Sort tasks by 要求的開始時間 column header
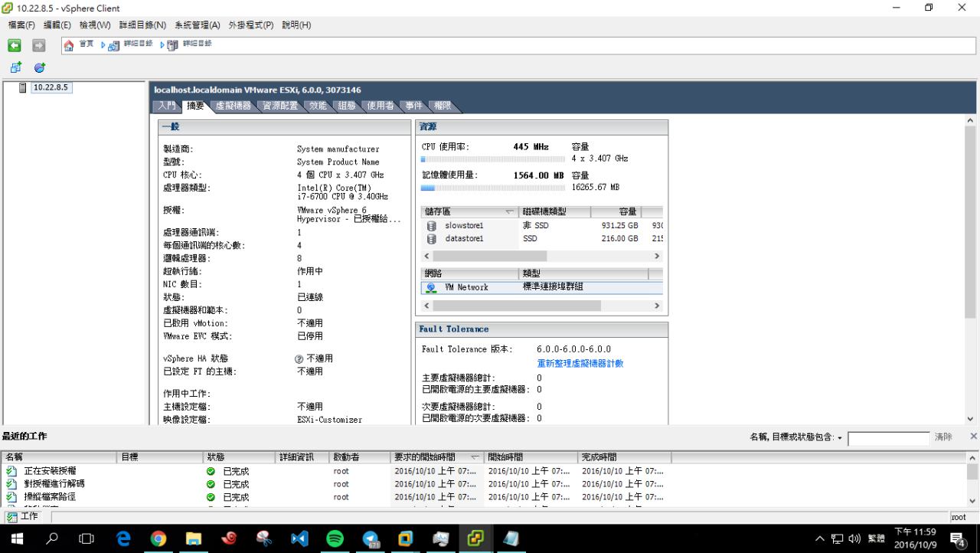Viewport: 980px width, 553px height. pos(437,457)
